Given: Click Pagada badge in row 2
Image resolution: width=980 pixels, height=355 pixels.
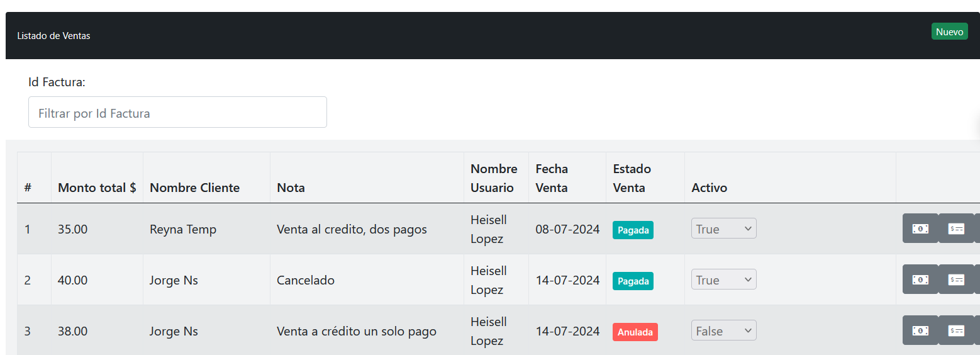Looking at the screenshot, I should coord(633,281).
